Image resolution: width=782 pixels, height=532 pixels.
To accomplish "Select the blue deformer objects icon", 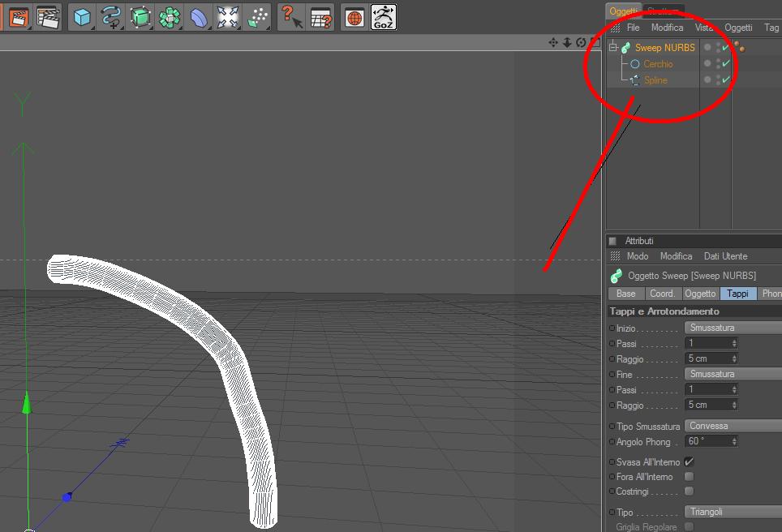I will 199,18.
